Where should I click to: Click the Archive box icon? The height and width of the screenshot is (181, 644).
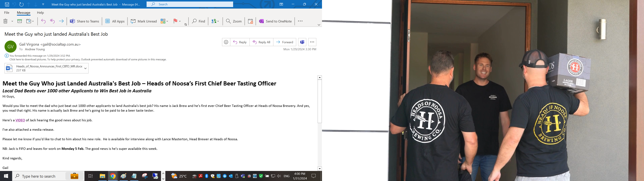click(19, 21)
